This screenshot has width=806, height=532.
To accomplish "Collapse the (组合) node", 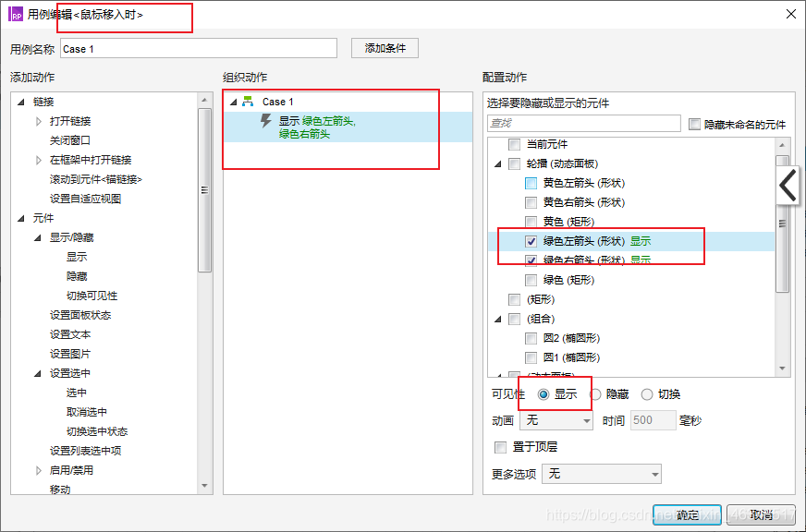I will [x=497, y=320].
